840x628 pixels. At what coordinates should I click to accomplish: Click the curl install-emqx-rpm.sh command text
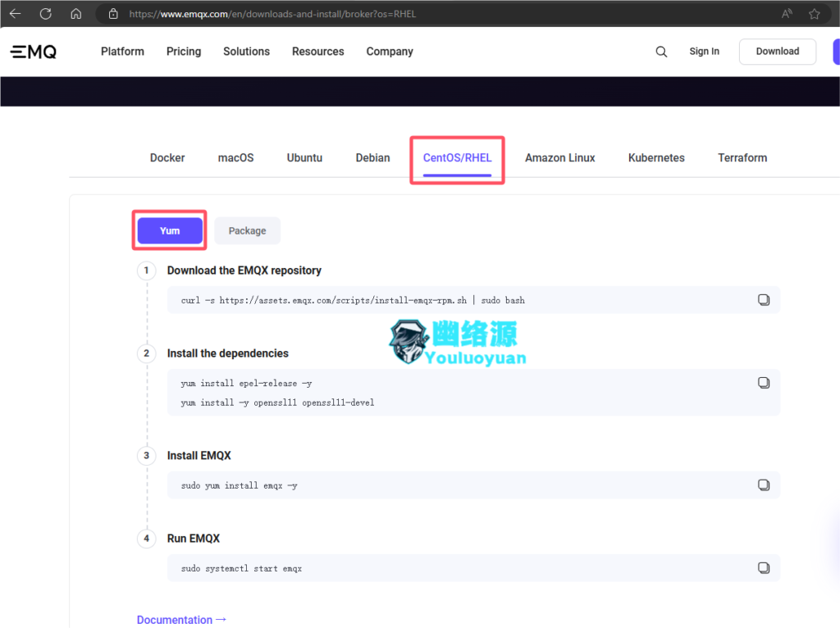(x=353, y=300)
